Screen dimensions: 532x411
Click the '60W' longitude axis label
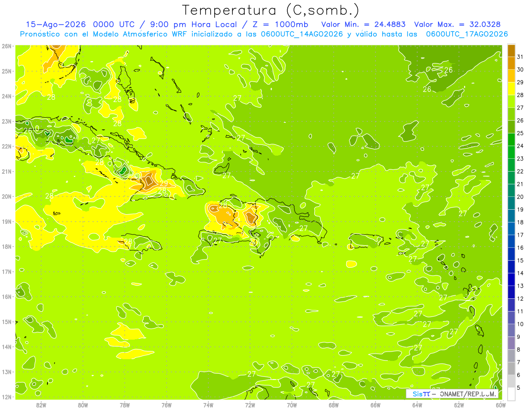pyautogui.click(x=501, y=405)
